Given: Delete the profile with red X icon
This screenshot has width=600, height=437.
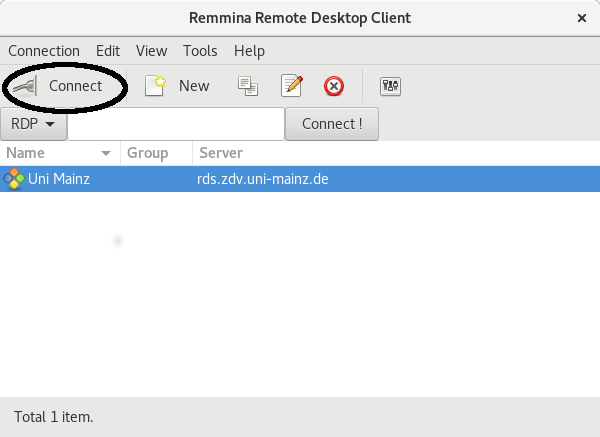Looking at the screenshot, I should pos(334,86).
